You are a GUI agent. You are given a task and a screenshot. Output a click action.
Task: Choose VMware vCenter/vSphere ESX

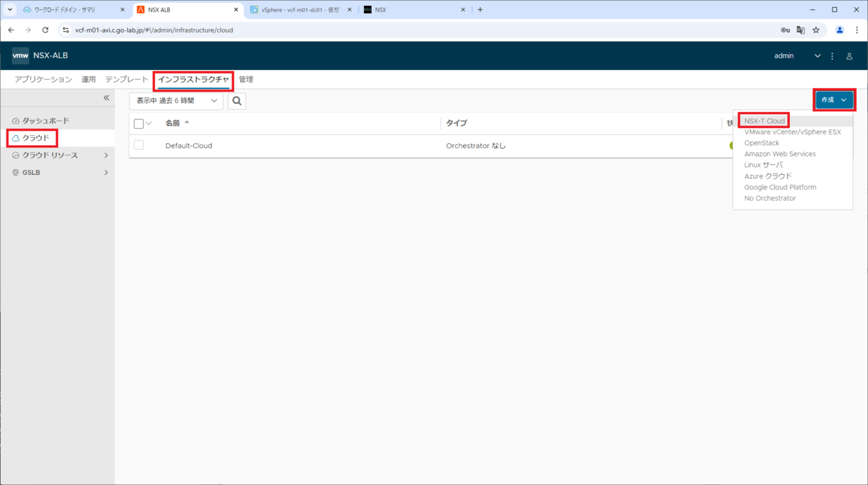[793, 132]
